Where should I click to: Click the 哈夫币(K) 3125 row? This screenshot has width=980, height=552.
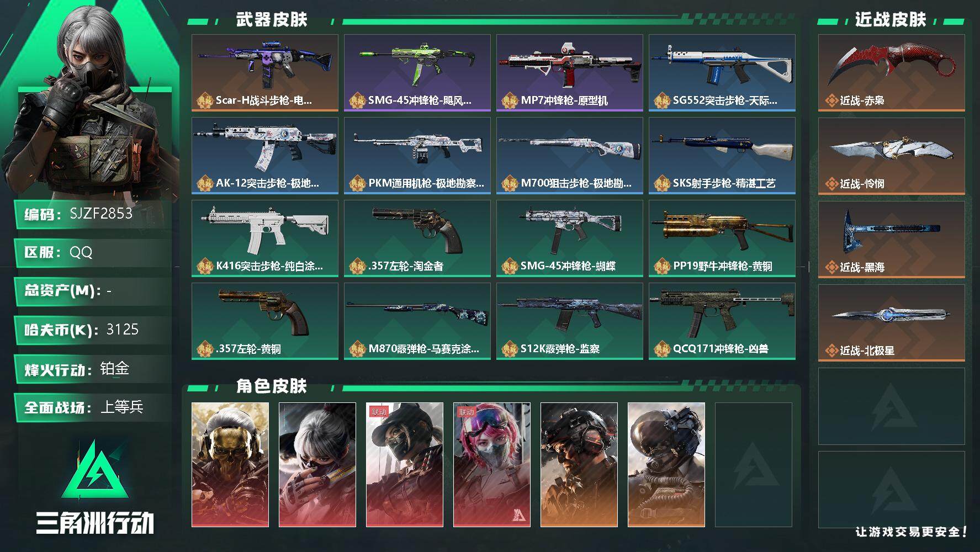93,330
